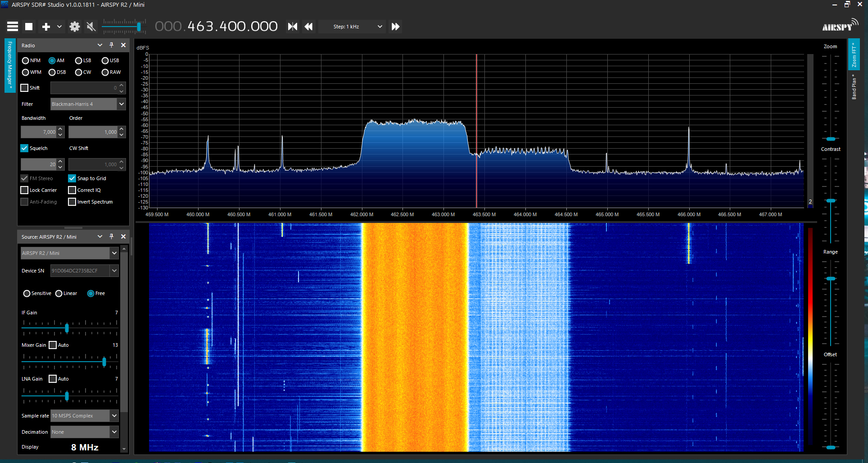868x463 pixels.
Task: Click the LNA Gain slider
Action: pos(70,396)
